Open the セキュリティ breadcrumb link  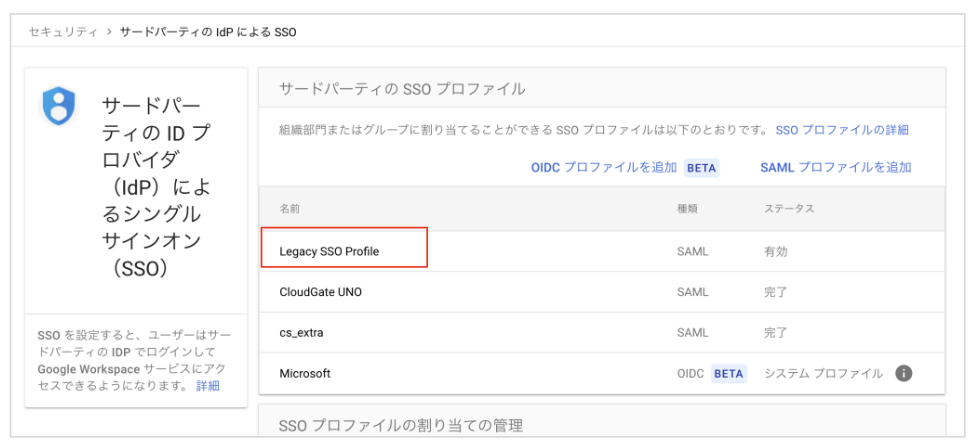pyautogui.click(x=62, y=32)
